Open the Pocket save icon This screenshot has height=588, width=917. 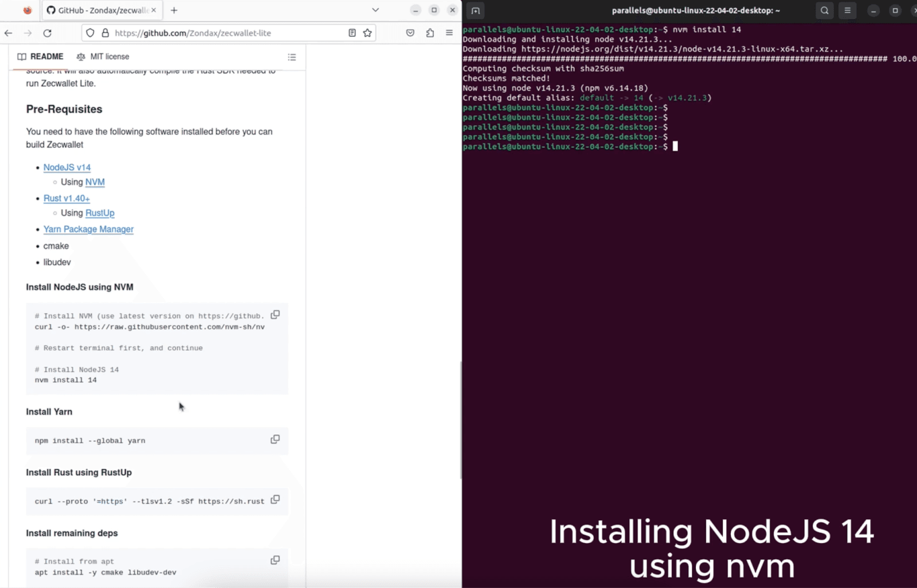(x=410, y=33)
